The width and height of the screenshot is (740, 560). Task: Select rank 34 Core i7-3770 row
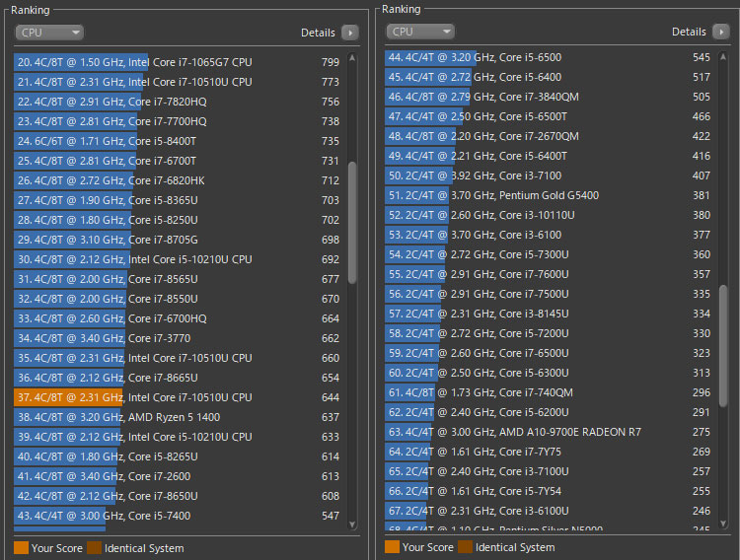179,338
